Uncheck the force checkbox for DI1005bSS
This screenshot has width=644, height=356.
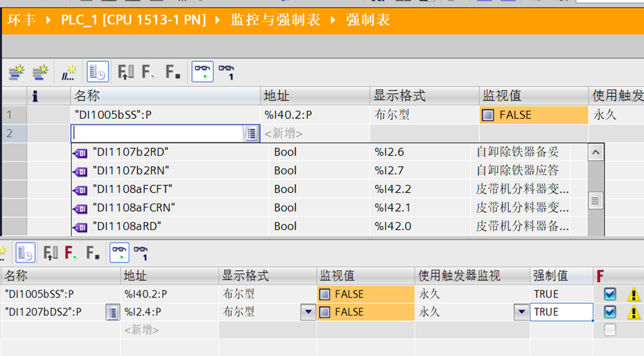coord(610,294)
